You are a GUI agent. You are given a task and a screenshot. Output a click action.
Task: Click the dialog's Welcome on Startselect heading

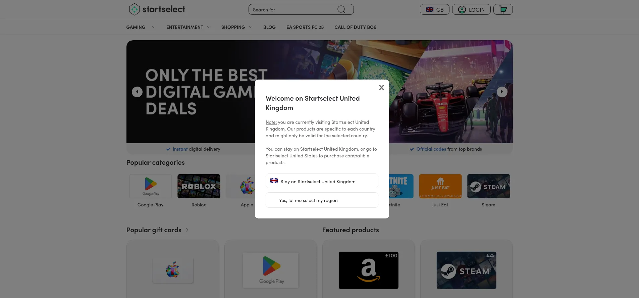click(313, 103)
